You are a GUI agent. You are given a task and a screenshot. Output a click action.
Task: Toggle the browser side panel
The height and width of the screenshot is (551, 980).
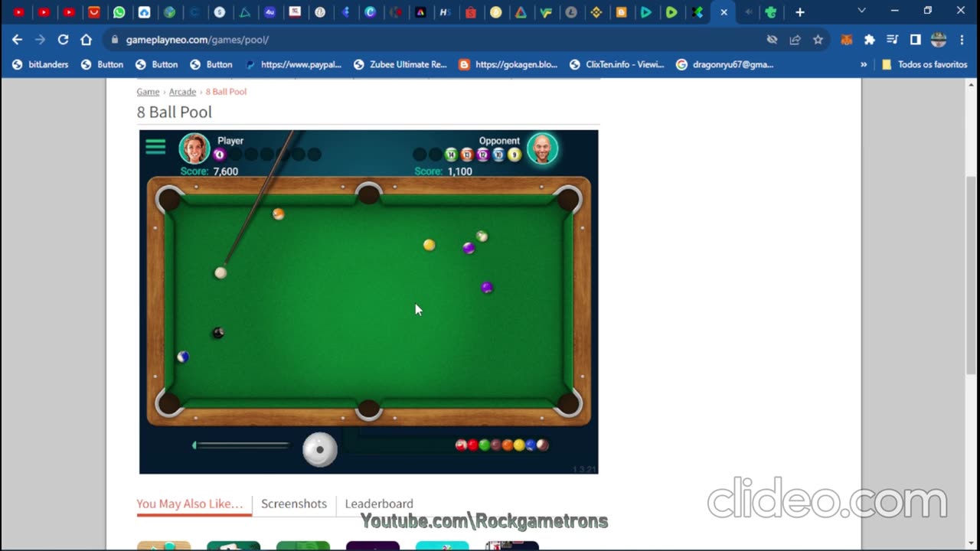coord(915,40)
